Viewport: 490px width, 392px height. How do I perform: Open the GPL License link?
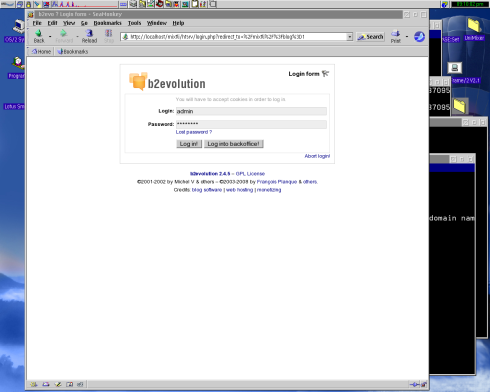[250, 174]
